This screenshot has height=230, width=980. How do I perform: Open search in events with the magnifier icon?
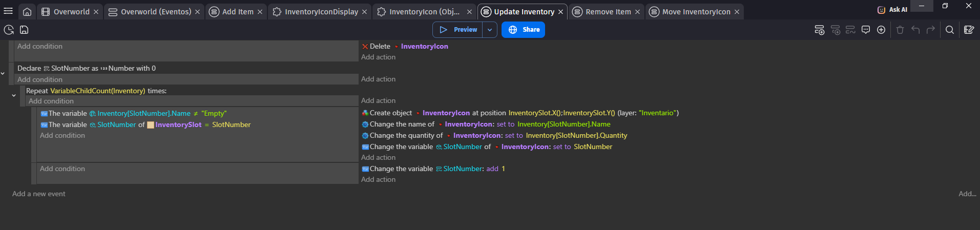tap(950, 30)
